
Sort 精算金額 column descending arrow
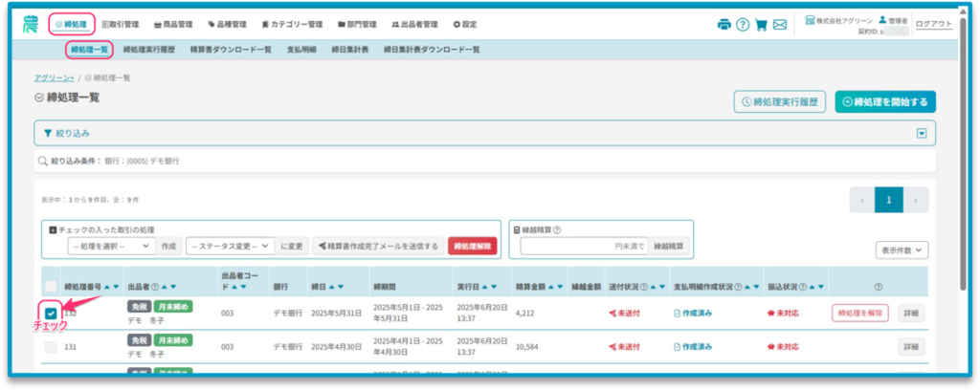tap(561, 287)
